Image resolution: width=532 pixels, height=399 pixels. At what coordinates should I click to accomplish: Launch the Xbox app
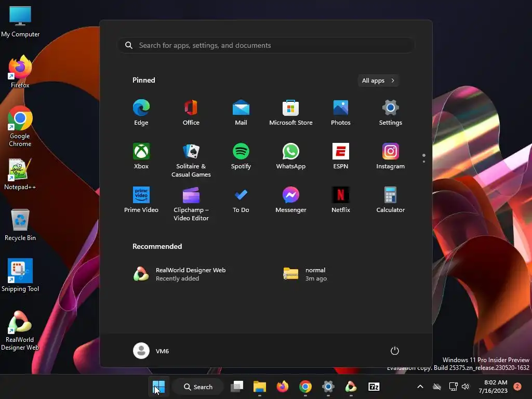[x=141, y=156]
